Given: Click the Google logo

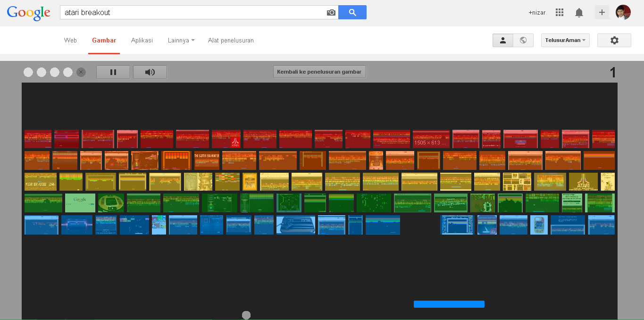Looking at the screenshot, I should [x=28, y=13].
